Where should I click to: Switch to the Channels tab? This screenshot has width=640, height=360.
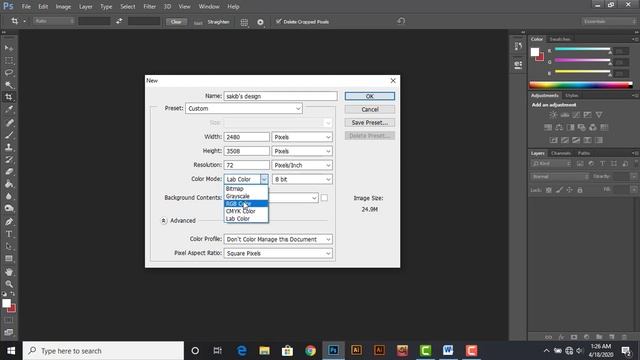pos(561,153)
